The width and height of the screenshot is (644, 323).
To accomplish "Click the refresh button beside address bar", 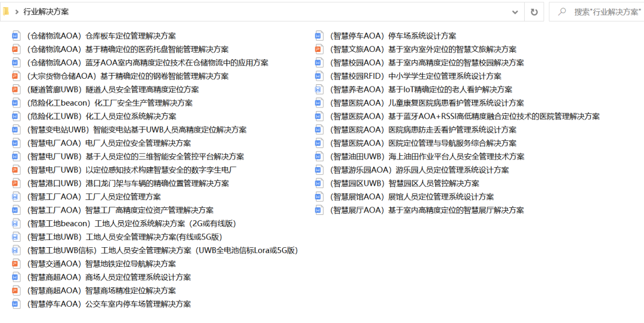I will point(534,12).
